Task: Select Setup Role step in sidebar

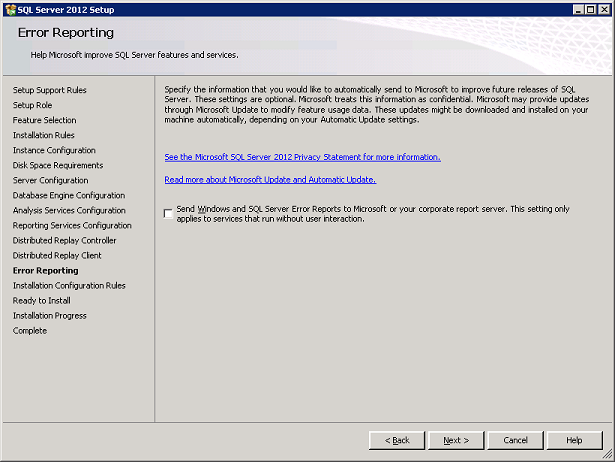Action: click(x=32, y=105)
